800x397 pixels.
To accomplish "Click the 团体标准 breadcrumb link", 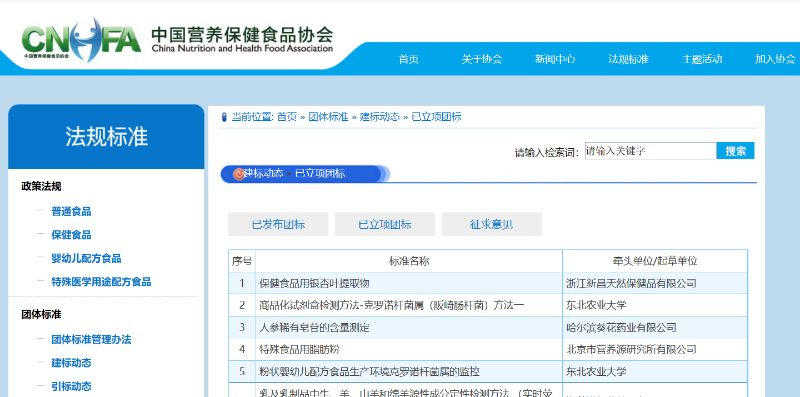I will coord(328,117).
